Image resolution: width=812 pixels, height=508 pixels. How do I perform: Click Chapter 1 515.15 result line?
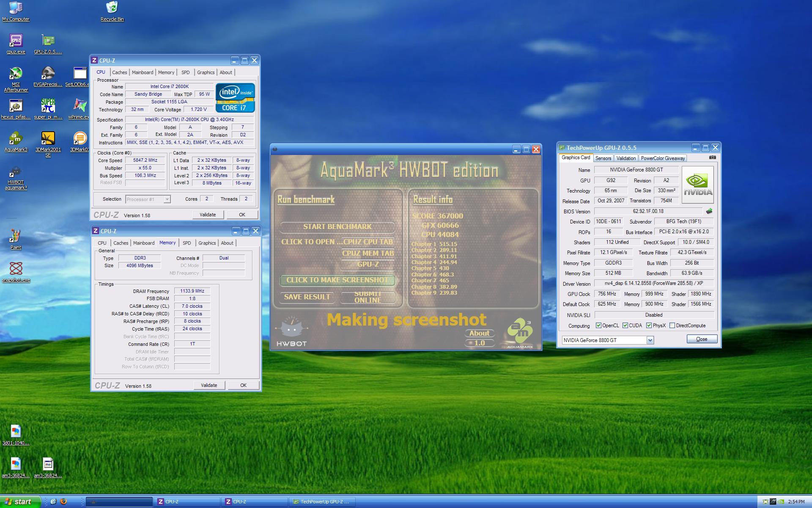(434, 244)
